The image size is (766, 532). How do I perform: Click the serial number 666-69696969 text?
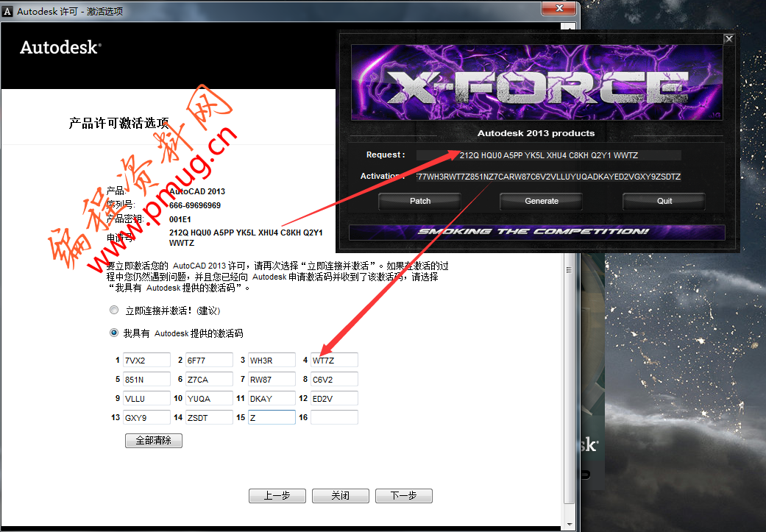[x=195, y=205]
